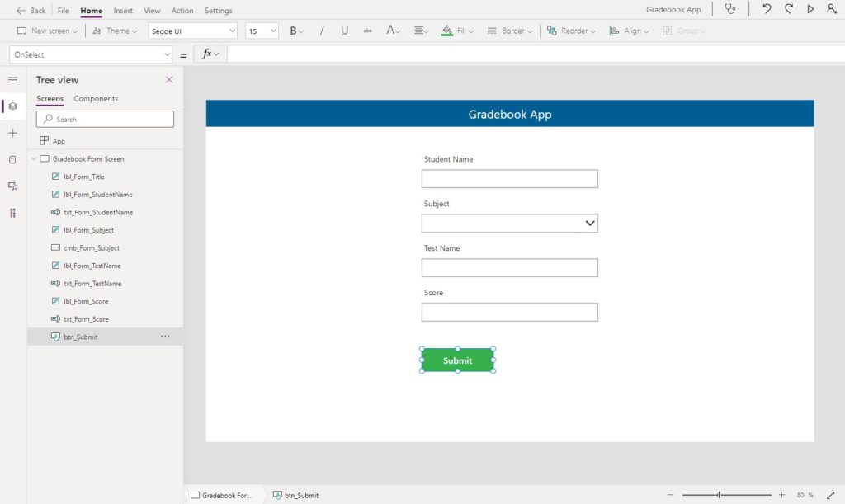Viewport: 845px width, 504px height.
Task: Click the green Submit button
Action: (x=457, y=360)
